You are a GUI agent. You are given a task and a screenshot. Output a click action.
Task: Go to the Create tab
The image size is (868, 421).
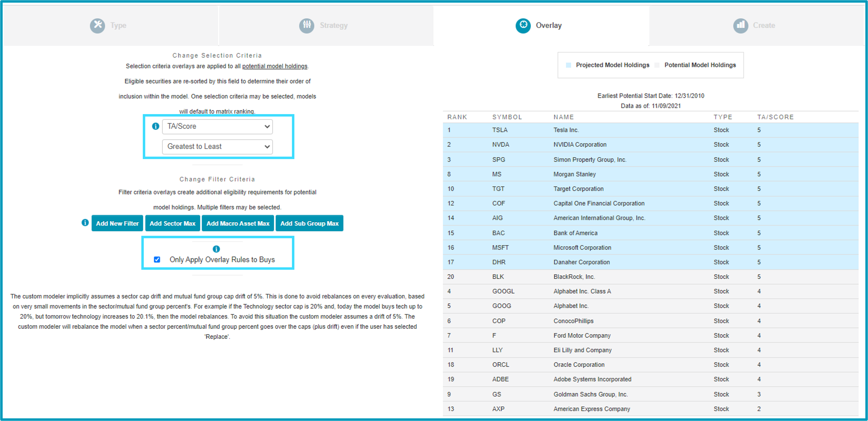756,25
